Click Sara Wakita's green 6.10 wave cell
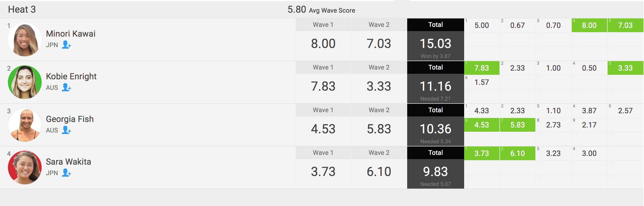This screenshot has height=206, width=644. point(517,153)
